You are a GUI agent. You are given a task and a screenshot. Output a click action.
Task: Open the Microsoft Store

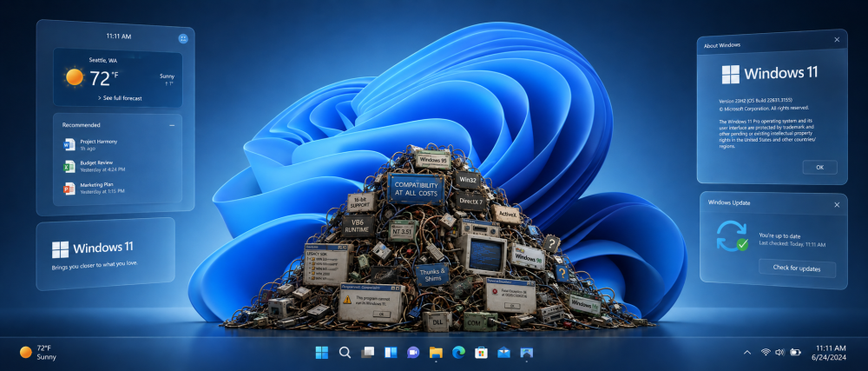[x=481, y=352]
